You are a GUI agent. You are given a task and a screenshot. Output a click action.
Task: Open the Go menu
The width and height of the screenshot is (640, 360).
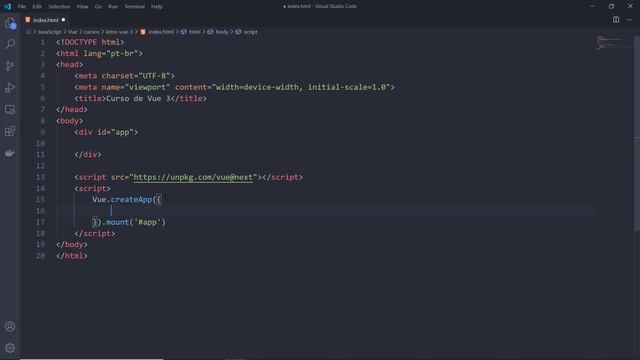[98, 7]
